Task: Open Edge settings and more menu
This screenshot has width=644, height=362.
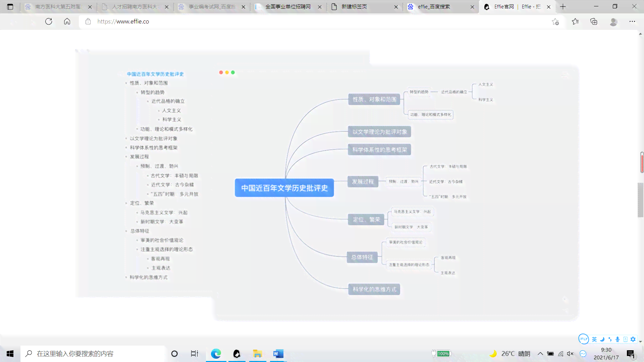Action: click(632, 22)
